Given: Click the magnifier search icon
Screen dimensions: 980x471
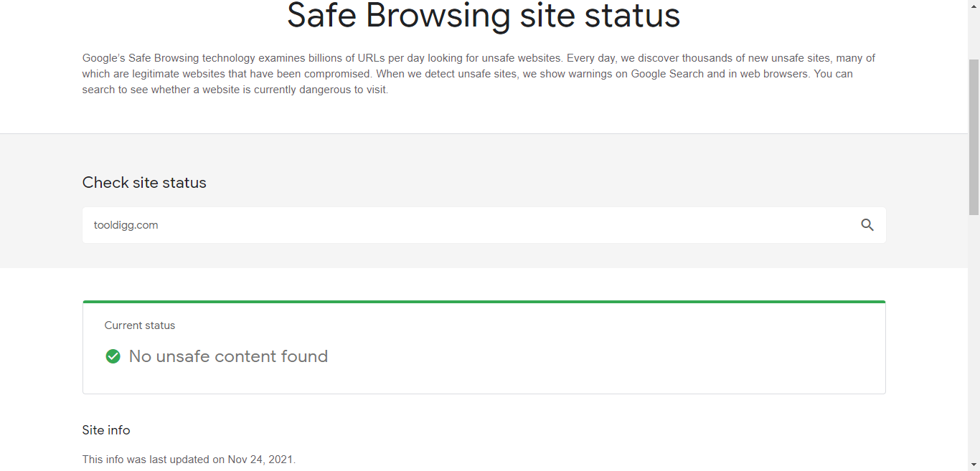Looking at the screenshot, I should [867, 225].
